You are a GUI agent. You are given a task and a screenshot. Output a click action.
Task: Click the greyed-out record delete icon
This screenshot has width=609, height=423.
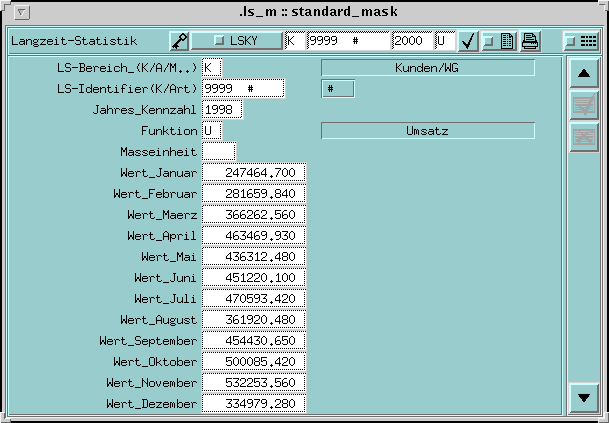582,138
